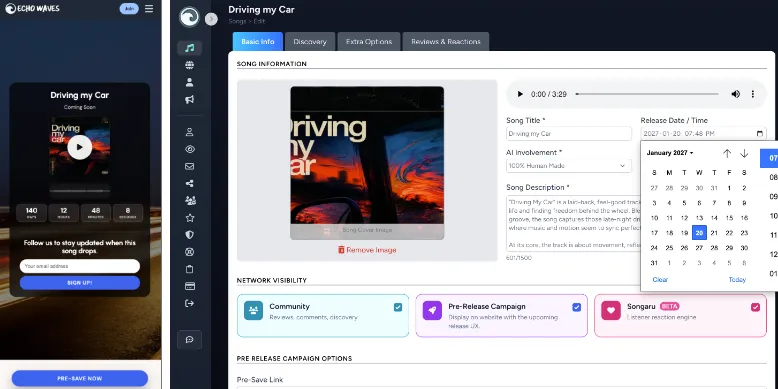
Task: Click the share nodes icon in sidebar
Action: tap(189, 184)
